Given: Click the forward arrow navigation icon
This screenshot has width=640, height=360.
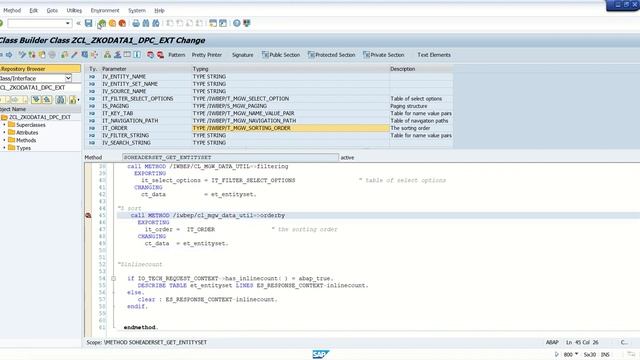Looking at the screenshot, I should (9, 55).
